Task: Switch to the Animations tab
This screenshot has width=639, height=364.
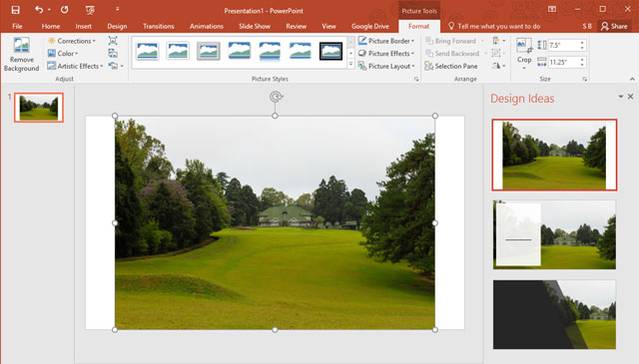Action: tap(206, 26)
